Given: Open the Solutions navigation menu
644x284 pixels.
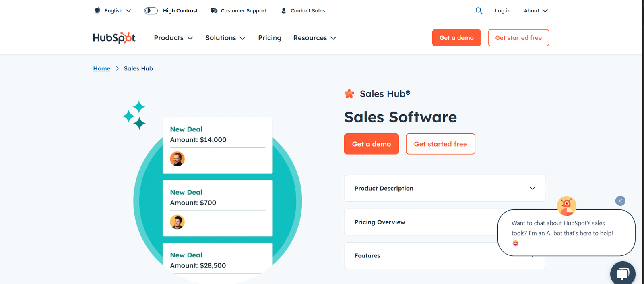Looking at the screenshot, I should pos(225,38).
